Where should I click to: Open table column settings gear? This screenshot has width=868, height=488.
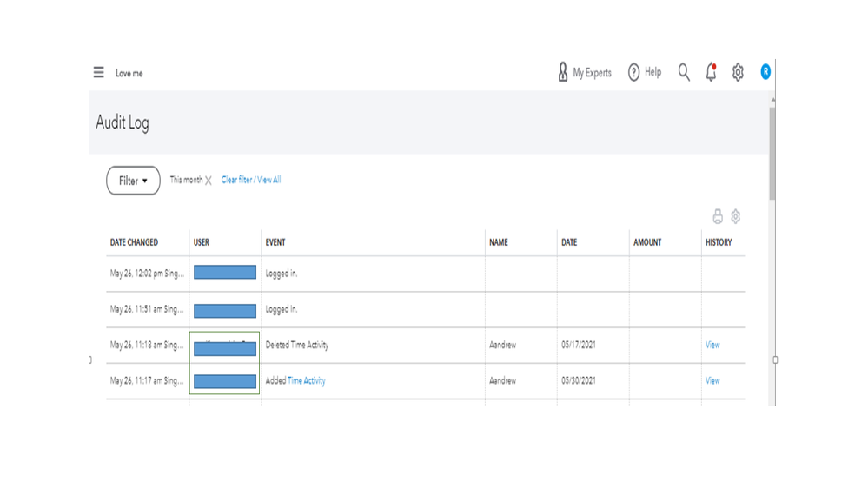(x=735, y=216)
